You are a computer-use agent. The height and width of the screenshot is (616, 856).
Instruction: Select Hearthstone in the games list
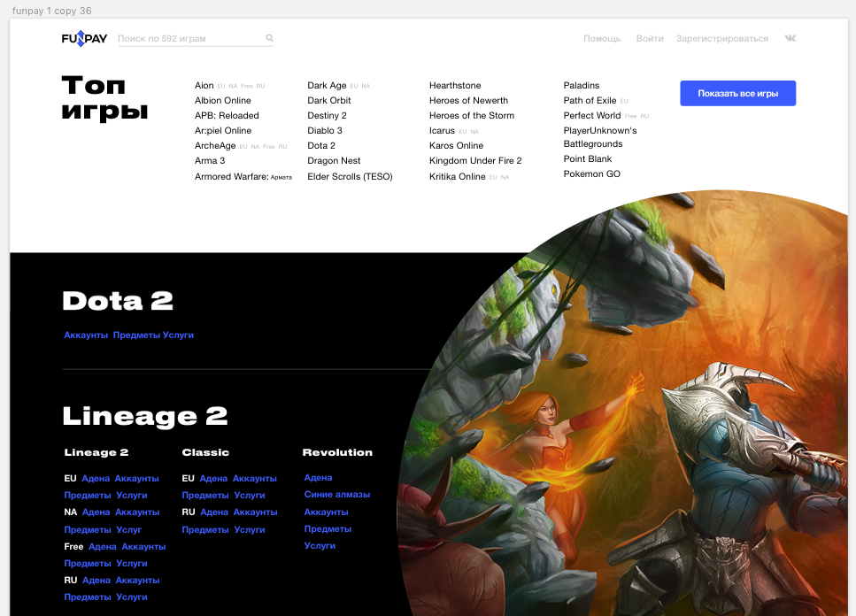455,86
